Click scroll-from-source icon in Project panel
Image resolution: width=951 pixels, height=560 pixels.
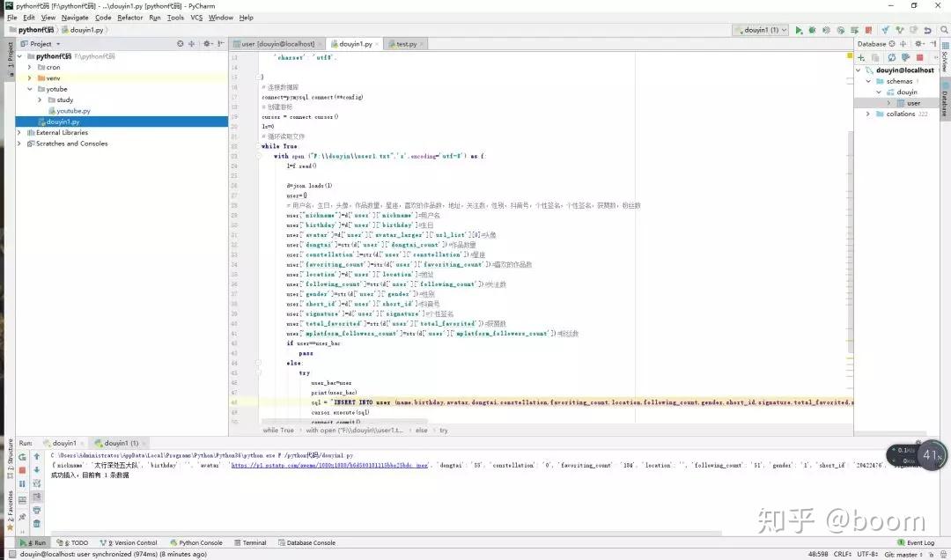pyautogui.click(x=181, y=44)
